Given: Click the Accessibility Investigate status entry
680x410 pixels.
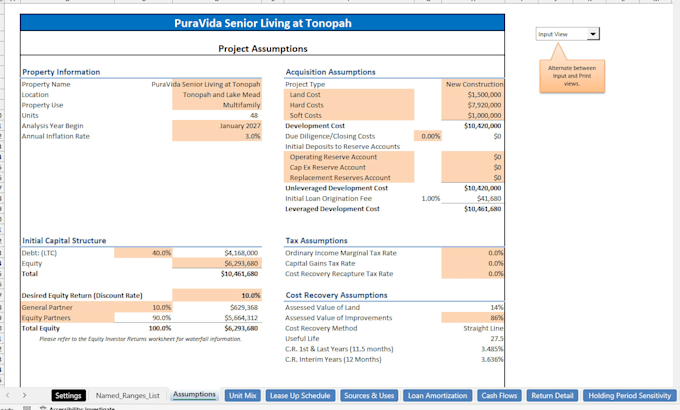Looking at the screenshot, I should tap(77, 408).
